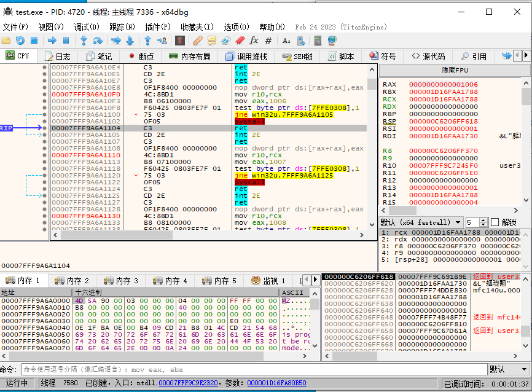Viewport: 532px width, 392px height.
Task: Click the Restart debuggee icon
Action: pos(20,41)
